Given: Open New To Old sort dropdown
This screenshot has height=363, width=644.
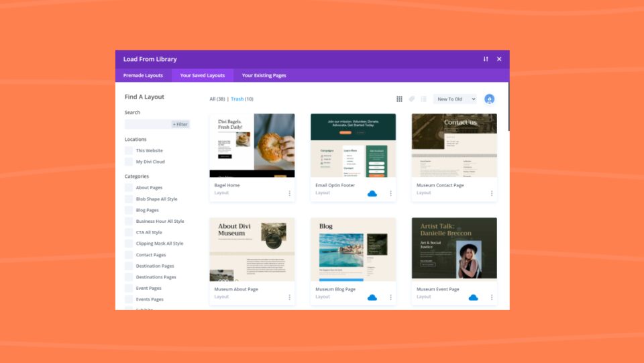Looking at the screenshot, I should click(455, 99).
